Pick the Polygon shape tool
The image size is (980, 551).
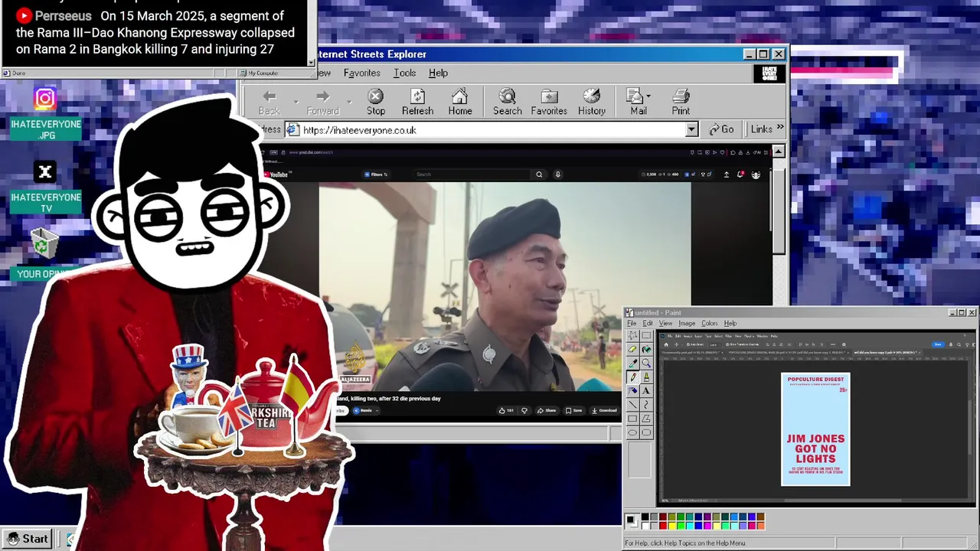(x=646, y=418)
